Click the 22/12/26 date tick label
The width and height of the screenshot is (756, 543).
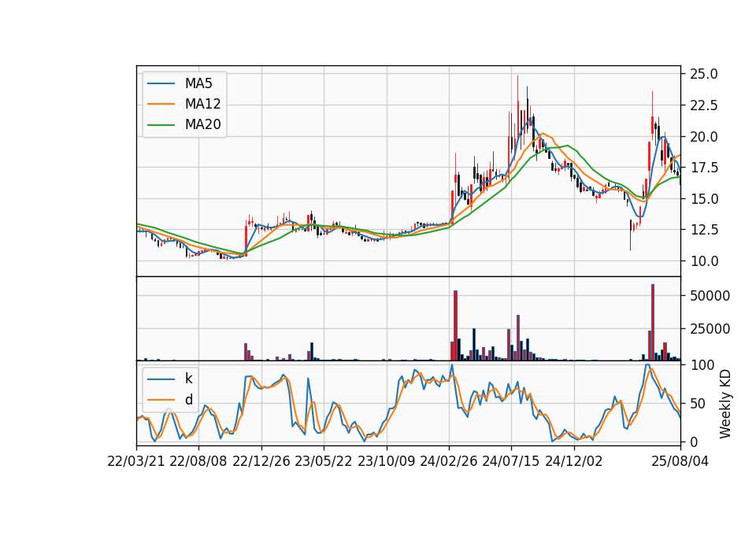(x=261, y=461)
